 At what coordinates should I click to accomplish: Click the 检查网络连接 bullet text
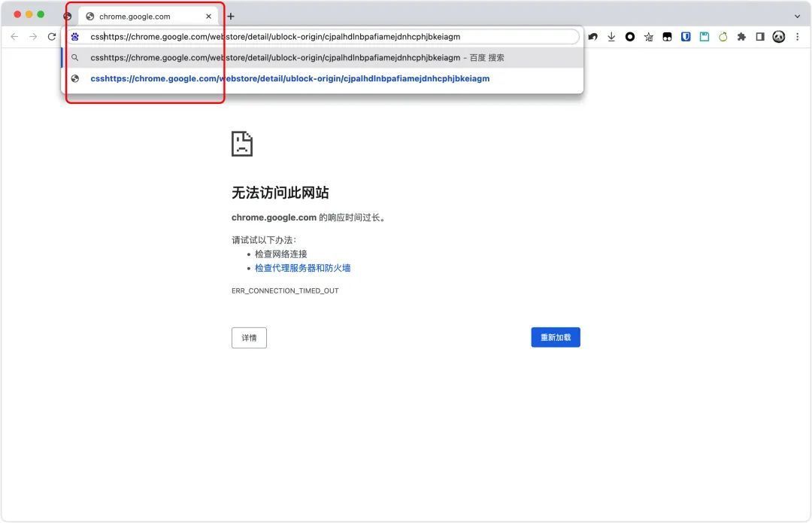click(280, 254)
